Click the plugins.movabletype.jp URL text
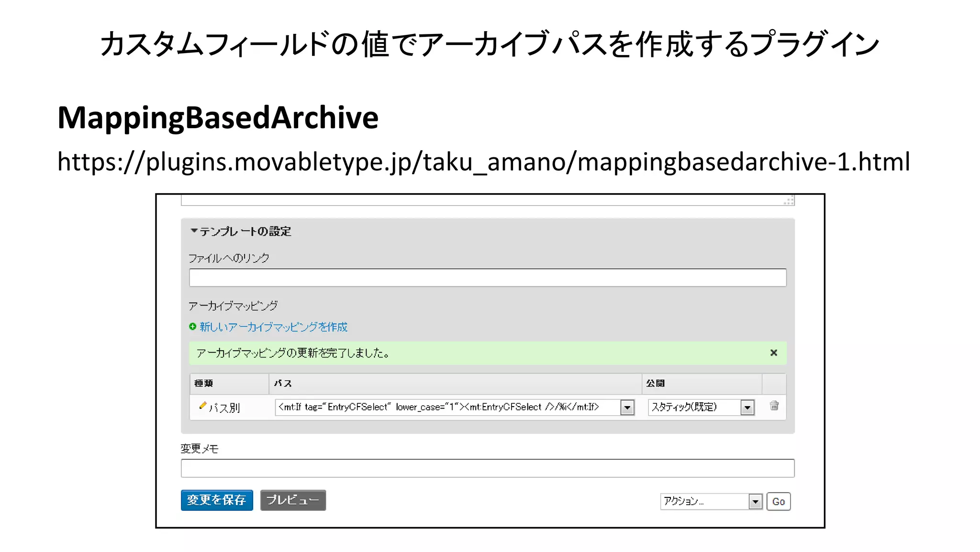980x552 pixels. (x=484, y=162)
